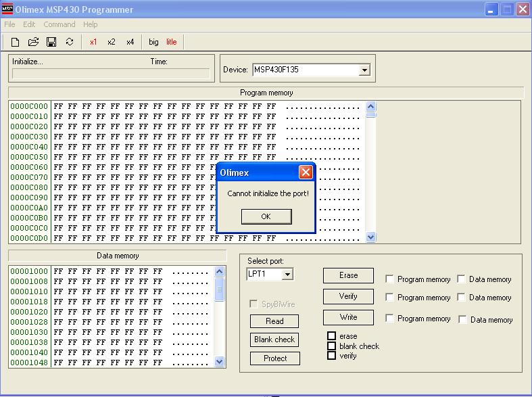Expand the Device MSP430F135 dropdown
The image size is (532, 397).
(364, 70)
